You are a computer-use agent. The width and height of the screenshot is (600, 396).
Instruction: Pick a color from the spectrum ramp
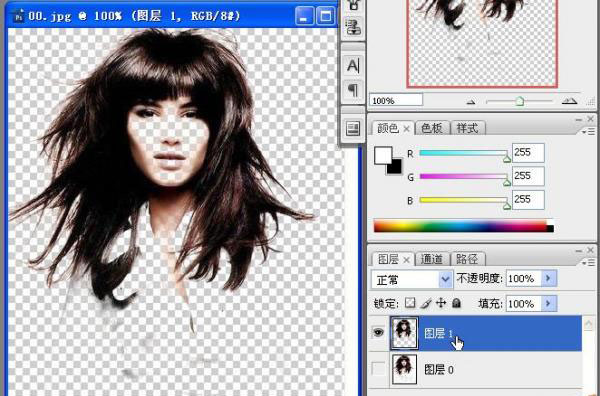pyautogui.click(x=464, y=226)
